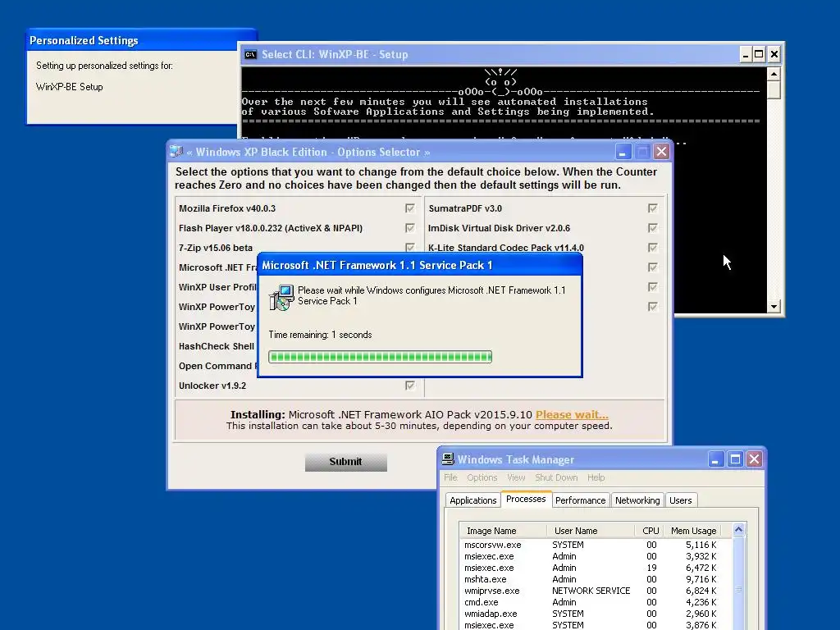
Task: Click the Task Manager process list scroll up arrow
Action: (738, 530)
